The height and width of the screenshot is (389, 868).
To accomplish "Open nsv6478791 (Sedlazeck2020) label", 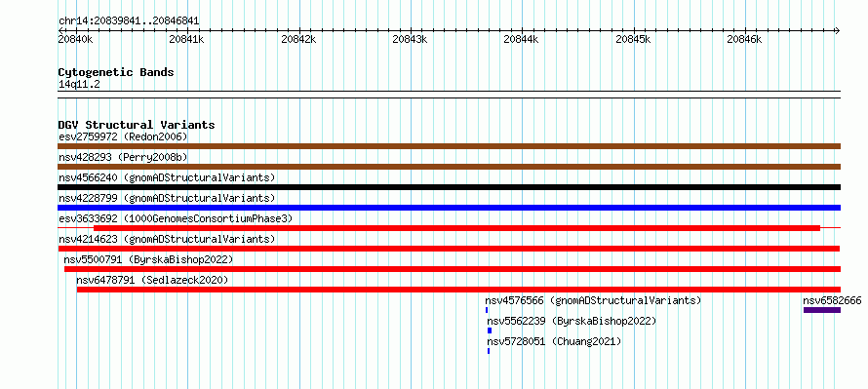I will click(x=152, y=281).
